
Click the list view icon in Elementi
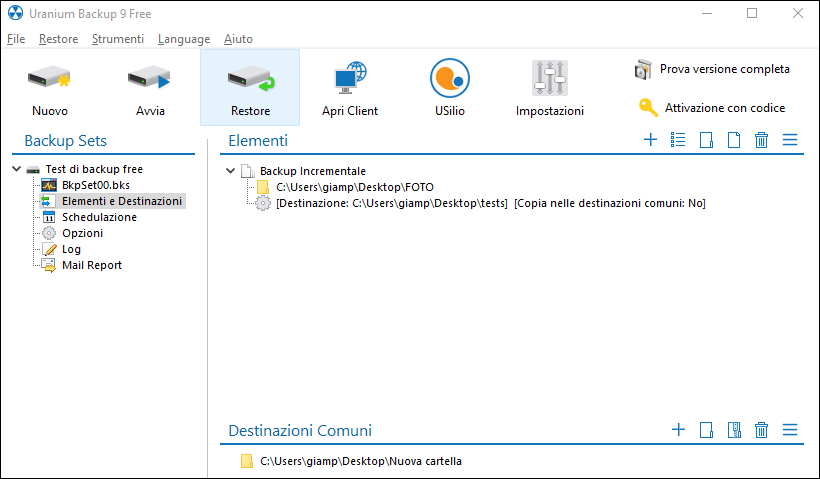pos(678,140)
